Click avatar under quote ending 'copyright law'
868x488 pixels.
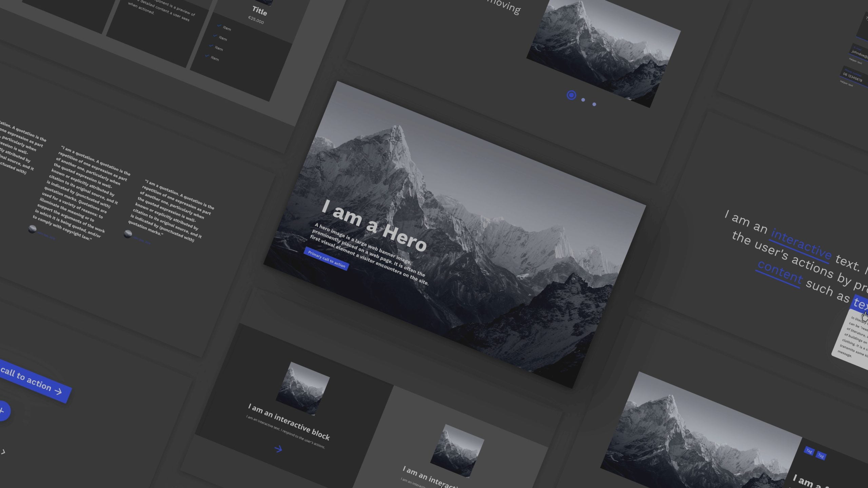click(32, 229)
